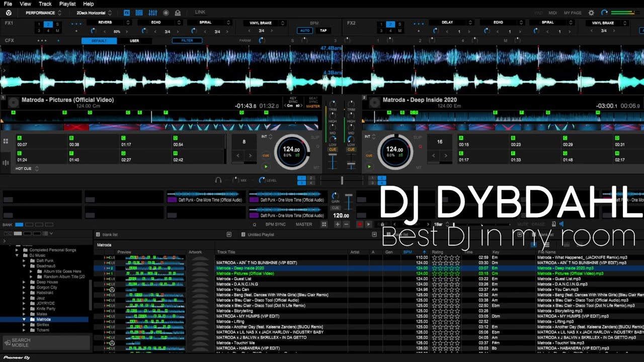Select first sampler BANK
The width and height of the screenshot is (644, 362).
[19, 225]
